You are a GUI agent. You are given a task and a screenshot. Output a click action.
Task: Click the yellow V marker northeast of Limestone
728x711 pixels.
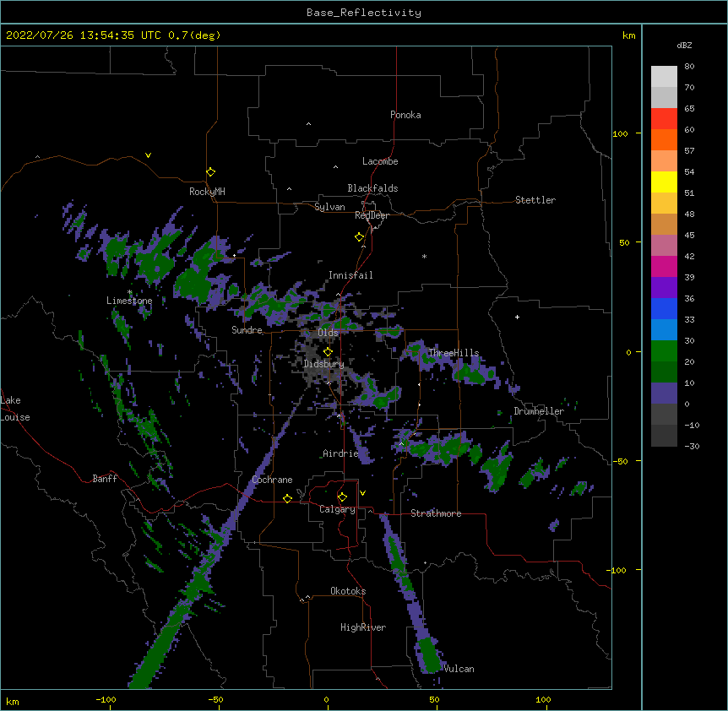tap(148, 155)
